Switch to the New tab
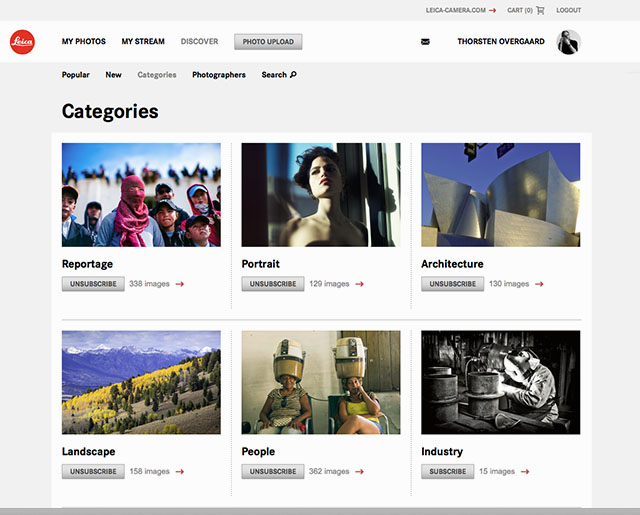640x515 pixels. click(x=113, y=75)
